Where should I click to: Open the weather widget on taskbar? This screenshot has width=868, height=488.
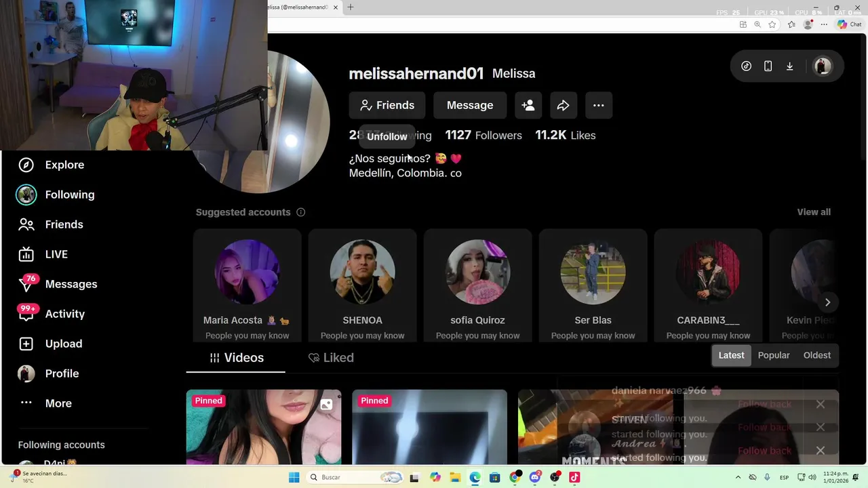[x=39, y=477]
